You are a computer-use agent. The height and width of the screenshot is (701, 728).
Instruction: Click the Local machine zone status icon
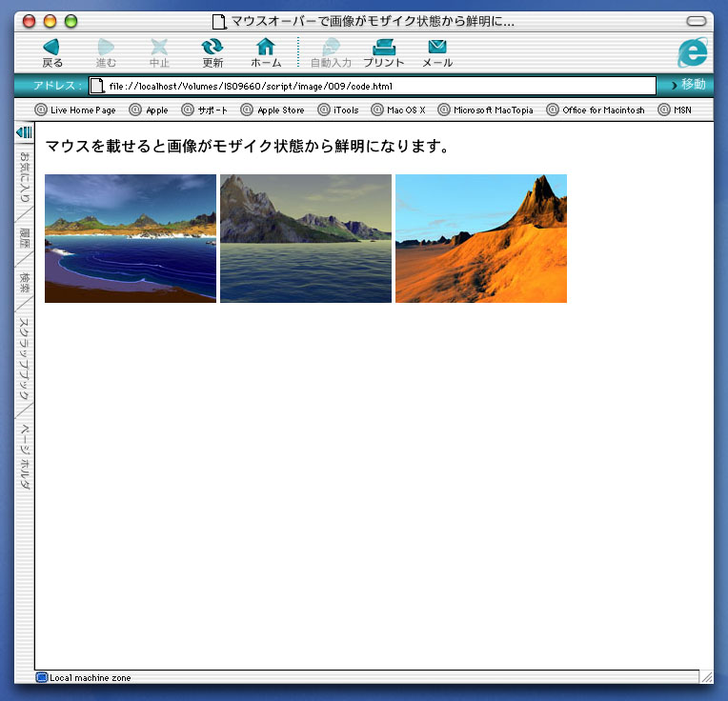pos(41,677)
